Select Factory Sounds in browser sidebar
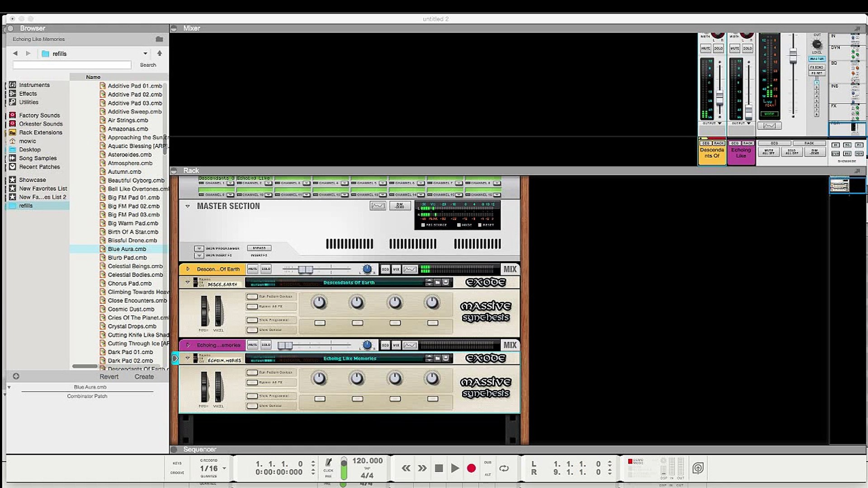This screenshot has width=868, height=488. coord(39,115)
